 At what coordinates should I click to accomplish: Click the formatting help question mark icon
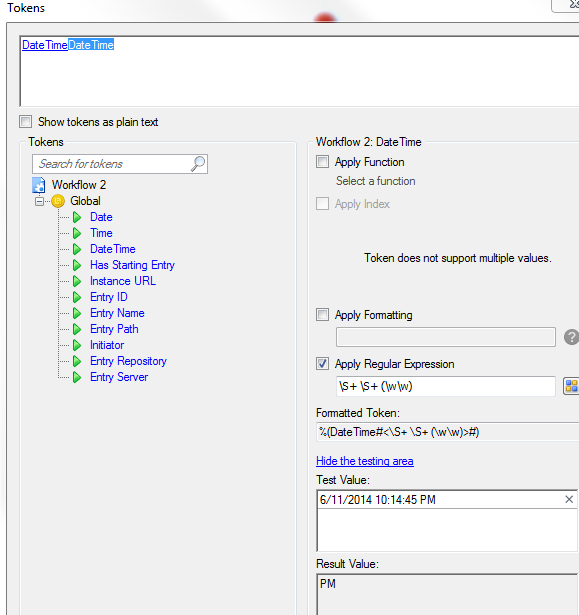[x=571, y=337]
